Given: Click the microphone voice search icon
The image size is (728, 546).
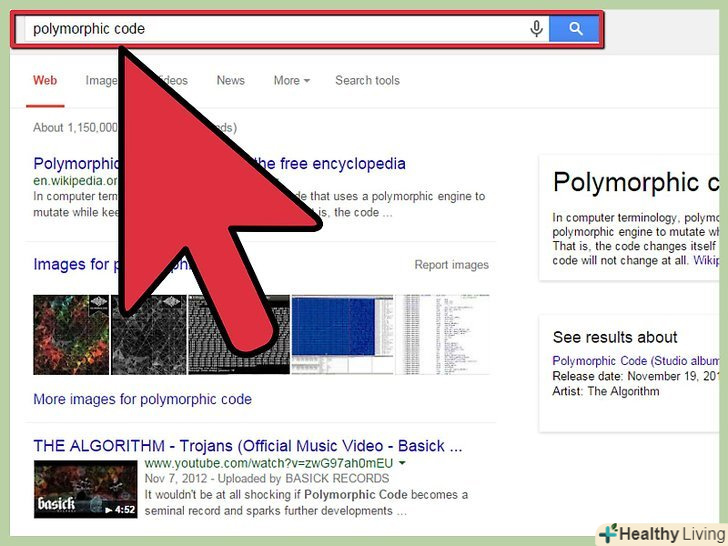Looking at the screenshot, I should [536, 29].
